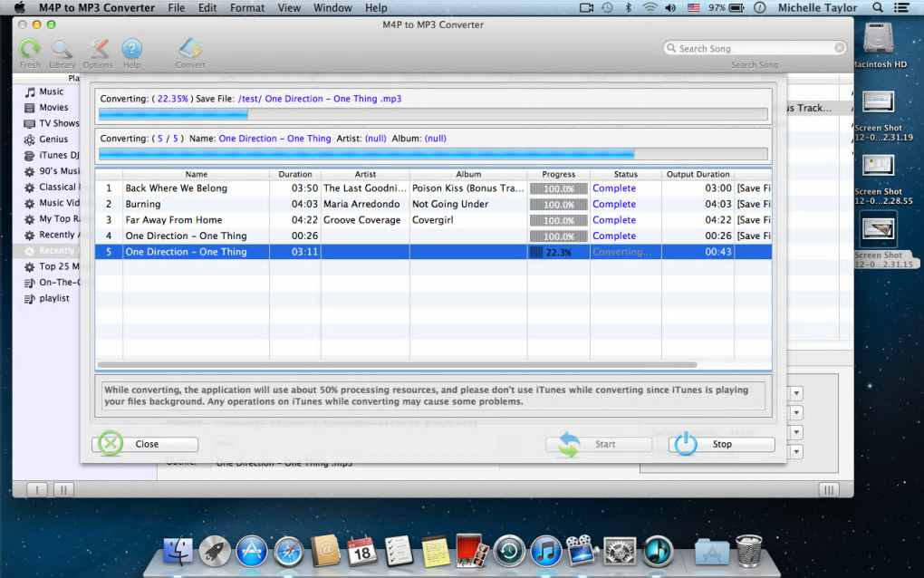This screenshot has width=924, height=578.
Task: Click the Stop button
Action: [721, 444]
